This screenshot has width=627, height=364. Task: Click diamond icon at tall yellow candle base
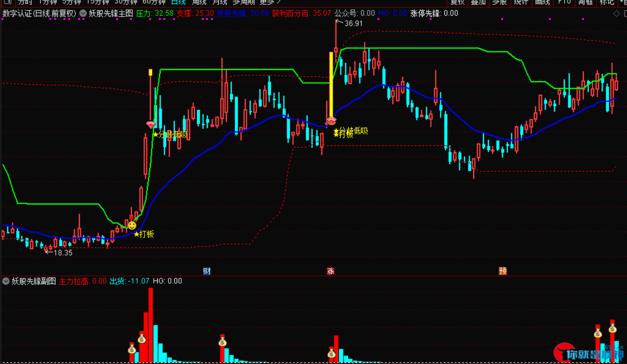pyautogui.click(x=331, y=120)
